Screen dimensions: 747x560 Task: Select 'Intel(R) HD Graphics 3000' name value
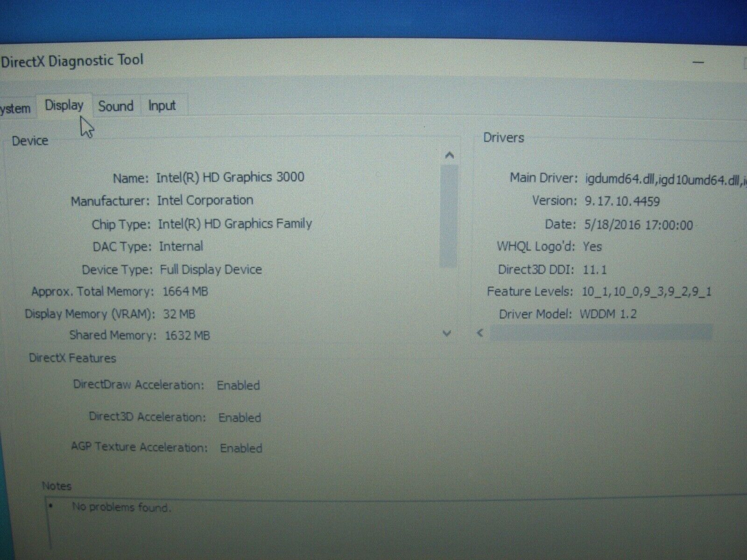pos(230,177)
